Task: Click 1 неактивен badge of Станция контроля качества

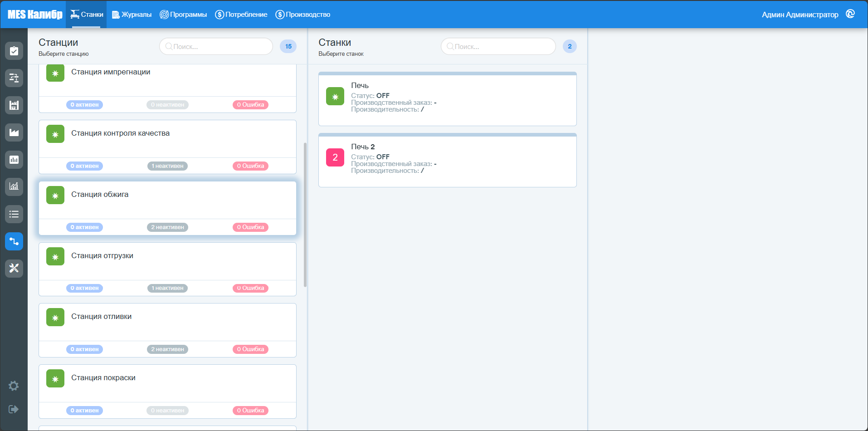Action: [x=167, y=166]
